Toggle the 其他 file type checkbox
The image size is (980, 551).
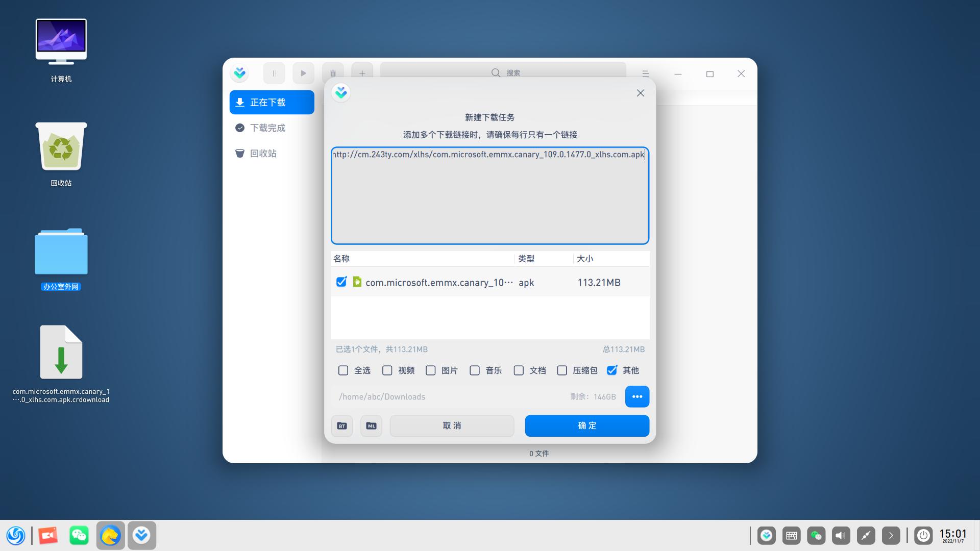(x=612, y=370)
